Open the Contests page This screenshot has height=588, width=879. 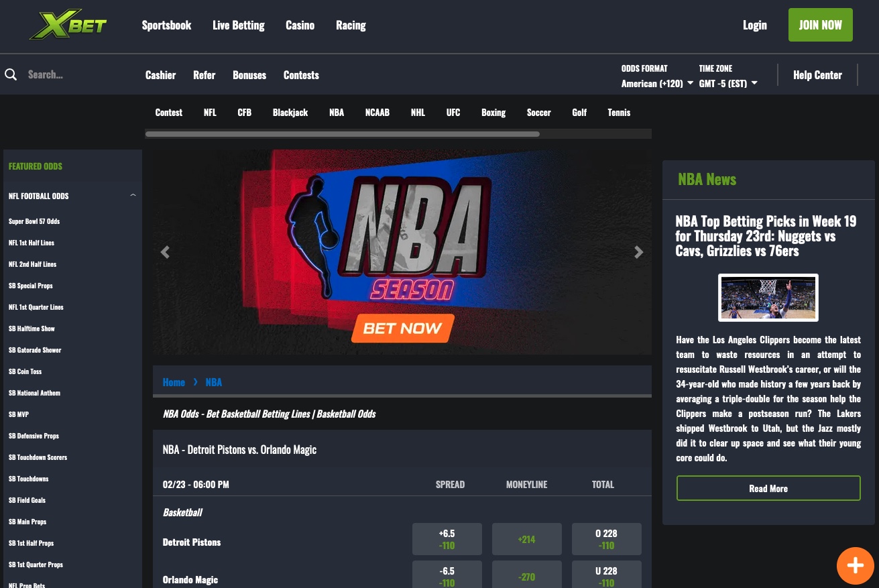[301, 74]
